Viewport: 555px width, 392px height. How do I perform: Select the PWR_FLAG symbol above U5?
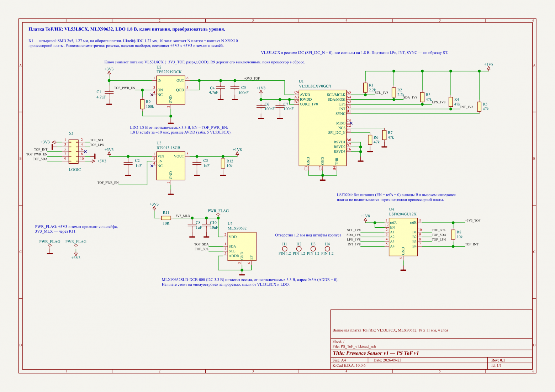point(218,213)
